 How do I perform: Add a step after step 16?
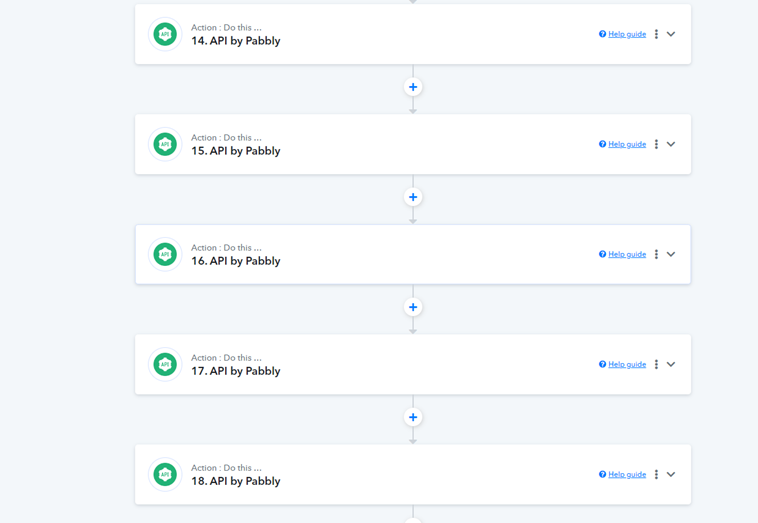[413, 307]
